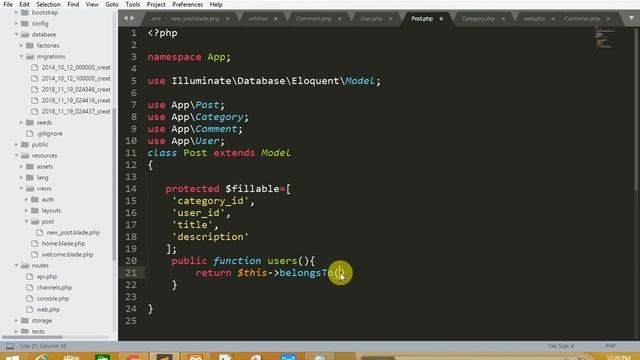640x360 pixels.
Task: Change the Tab Size: 4 setting
Action: pyautogui.click(x=560, y=346)
